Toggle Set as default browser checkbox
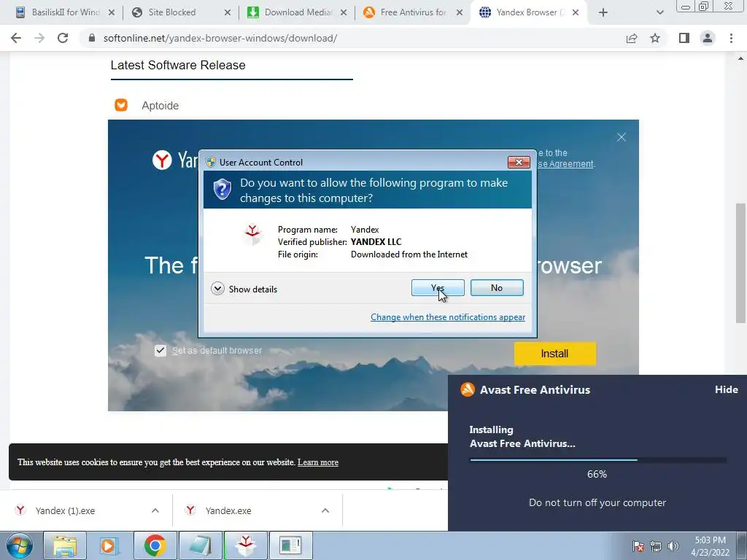 tap(160, 351)
